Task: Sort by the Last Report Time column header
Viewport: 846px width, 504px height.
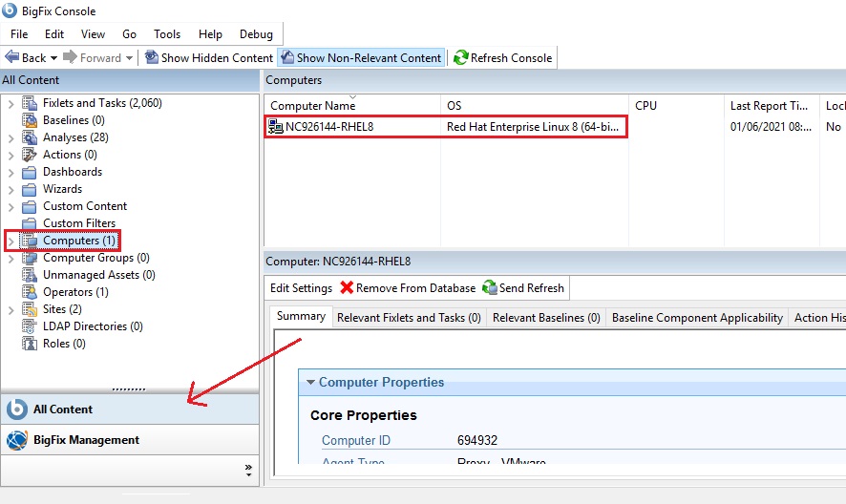Action: (772, 105)
